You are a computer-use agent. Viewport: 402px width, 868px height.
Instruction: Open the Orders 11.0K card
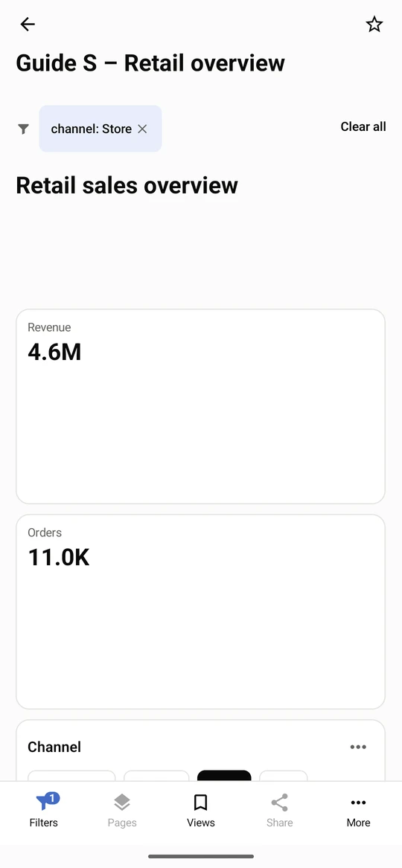point(200,611)
